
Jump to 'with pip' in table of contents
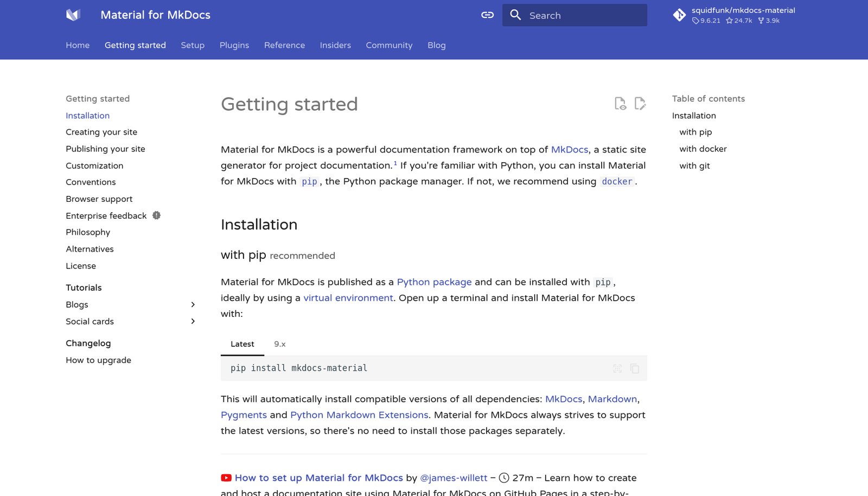pos(695,132)
